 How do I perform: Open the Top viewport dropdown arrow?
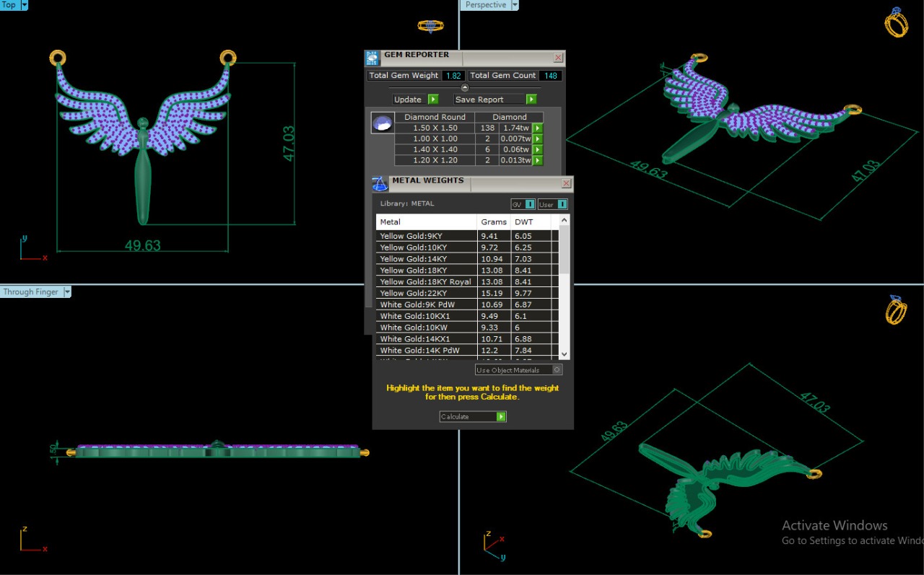pyautogui.click(x=25, y=5)
